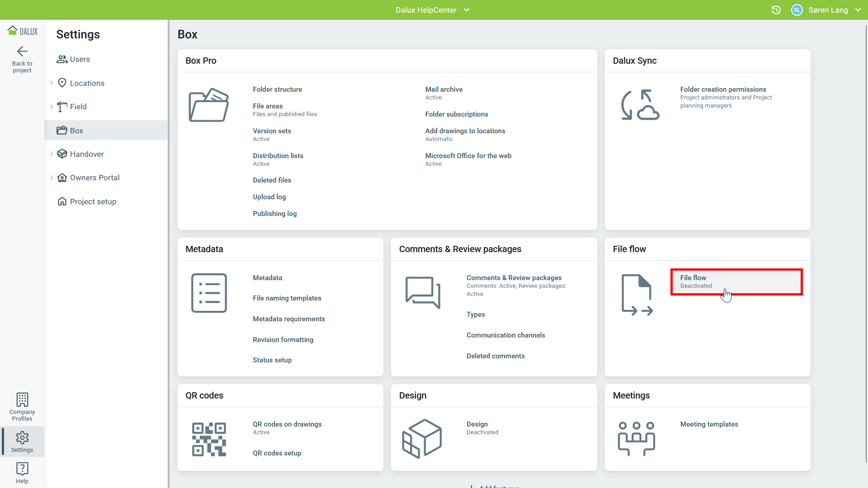Open the Dalux HelpCenter project dropdown
This screenshot has height=488, width=868.
pos(467,10)
